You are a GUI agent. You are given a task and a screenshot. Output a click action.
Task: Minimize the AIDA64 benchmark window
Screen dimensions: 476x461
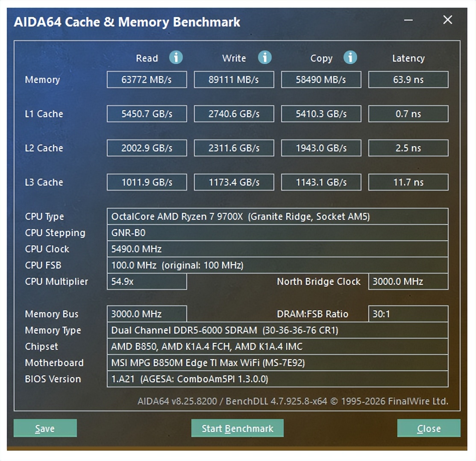408,20
